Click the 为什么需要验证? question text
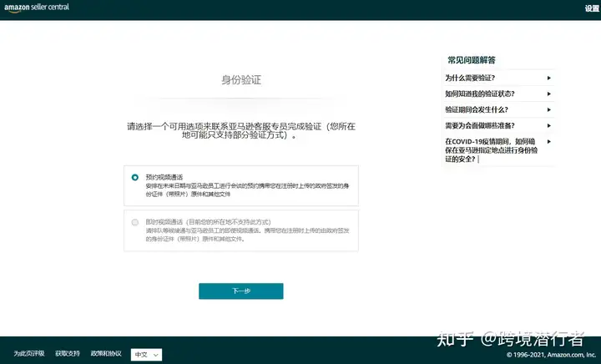 [470, 78]
